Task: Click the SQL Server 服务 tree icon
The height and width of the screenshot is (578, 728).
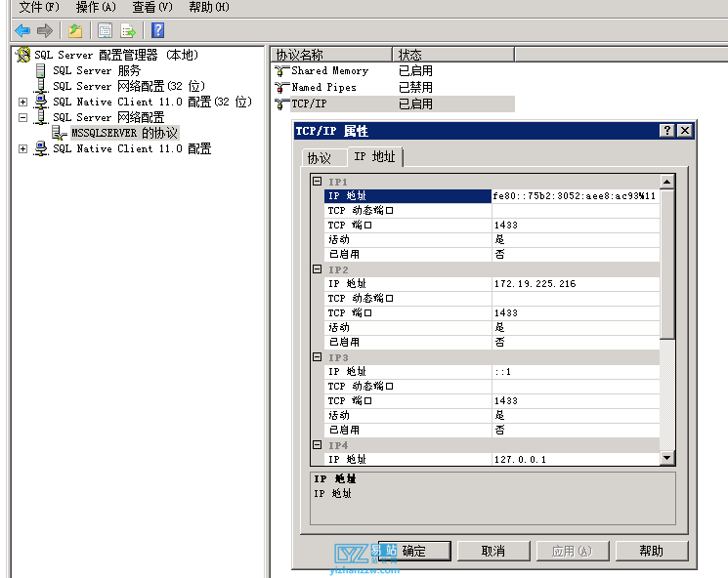Action: [41, 70]
